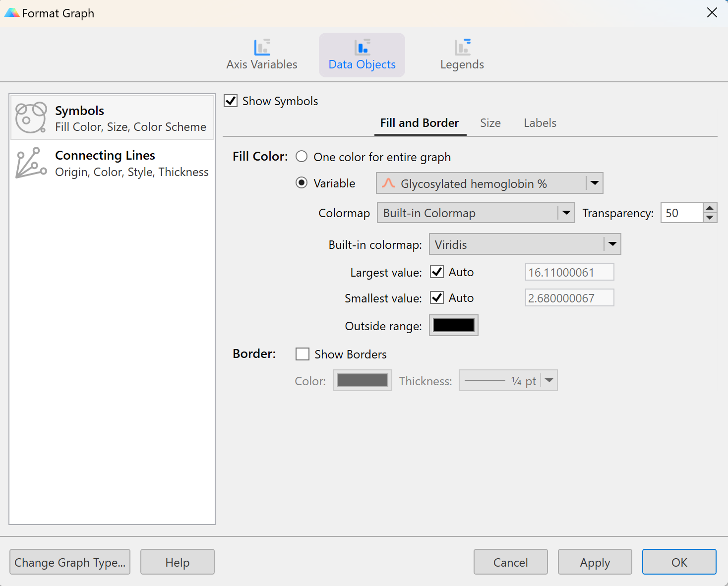
Task: Switch to the Size tab
Action: tap(490, 123)
